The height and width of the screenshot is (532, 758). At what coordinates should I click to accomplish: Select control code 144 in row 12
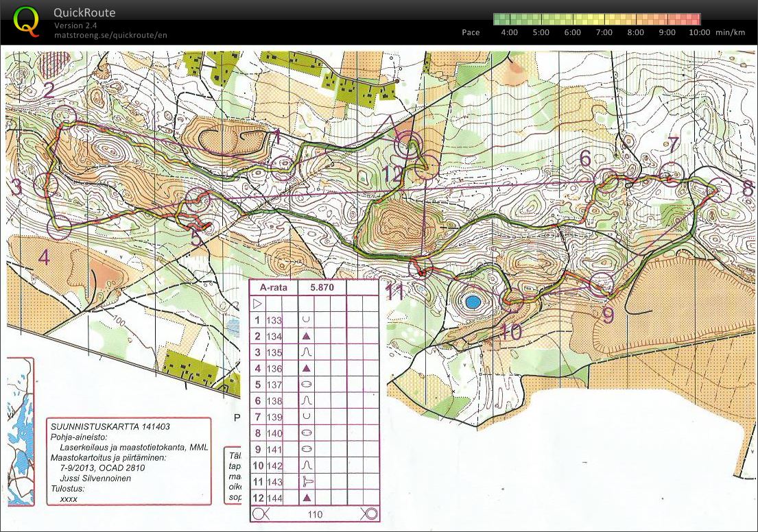275,498
